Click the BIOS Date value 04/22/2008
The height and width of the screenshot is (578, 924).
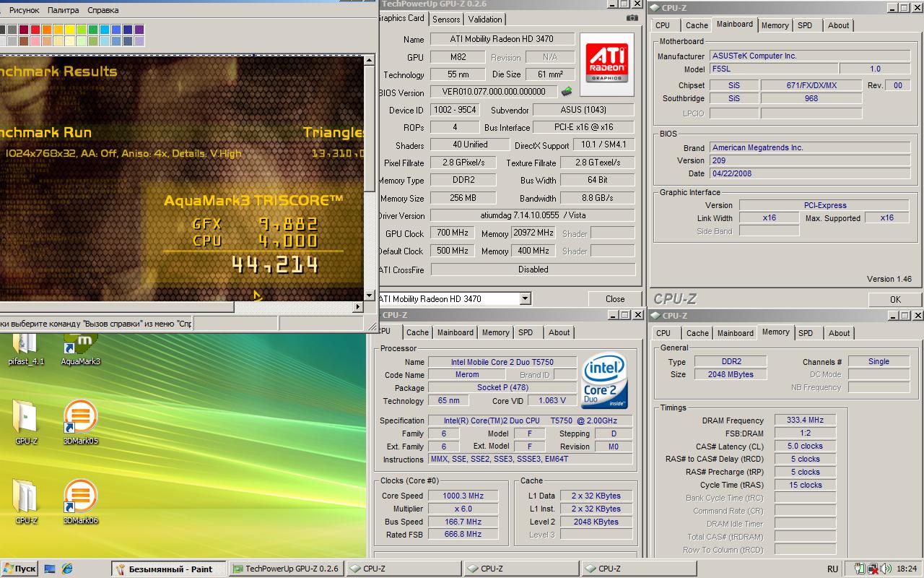(x=810, y=173)
